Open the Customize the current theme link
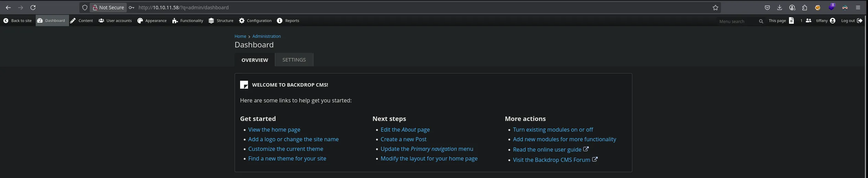 pos(285,149)
